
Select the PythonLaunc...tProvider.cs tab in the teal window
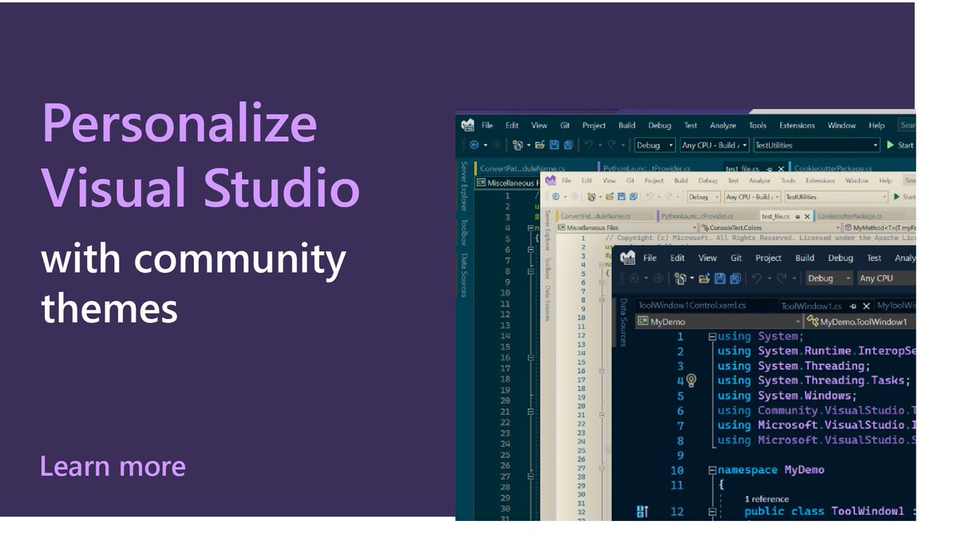[648, 168]
